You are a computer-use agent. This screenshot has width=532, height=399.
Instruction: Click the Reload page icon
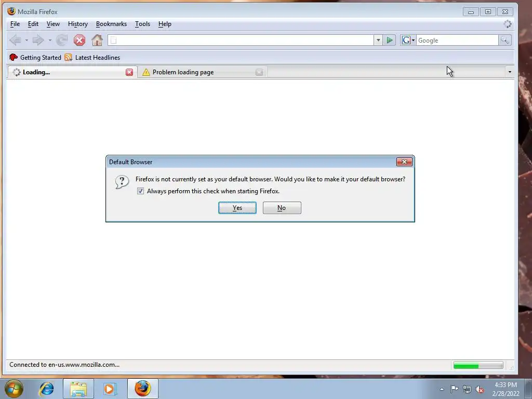(62, 41)
